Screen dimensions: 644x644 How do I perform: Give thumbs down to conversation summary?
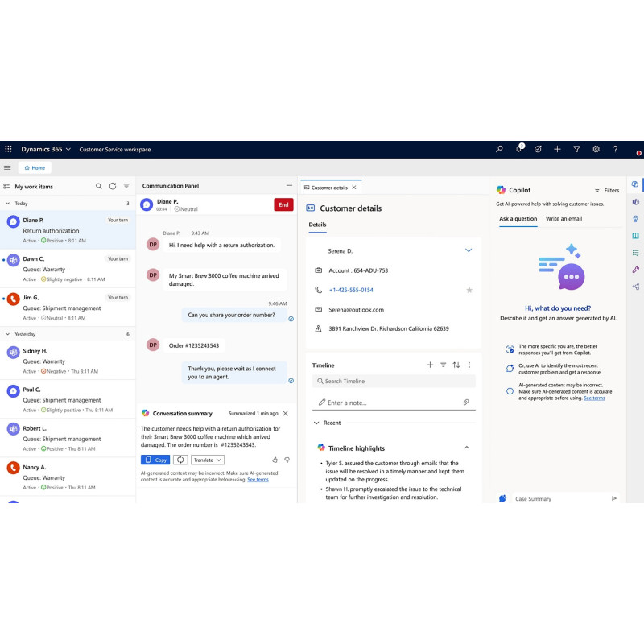pyautogui.click(x=287, y=460)
